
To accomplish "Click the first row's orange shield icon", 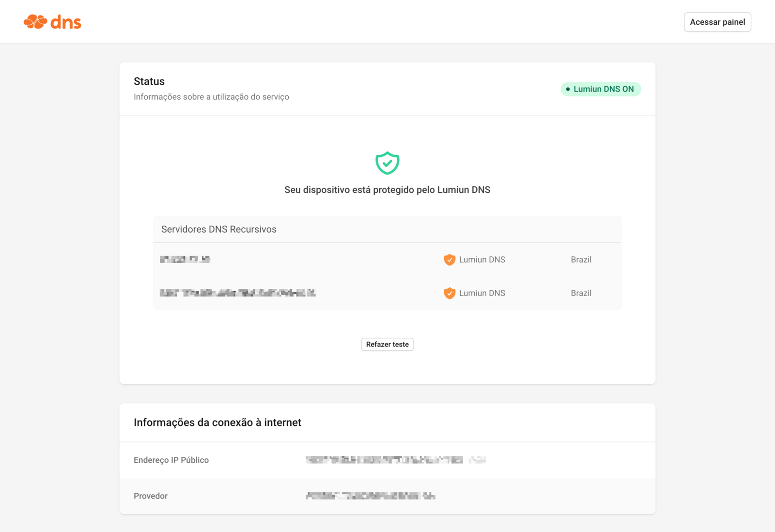I will (449, 260).
